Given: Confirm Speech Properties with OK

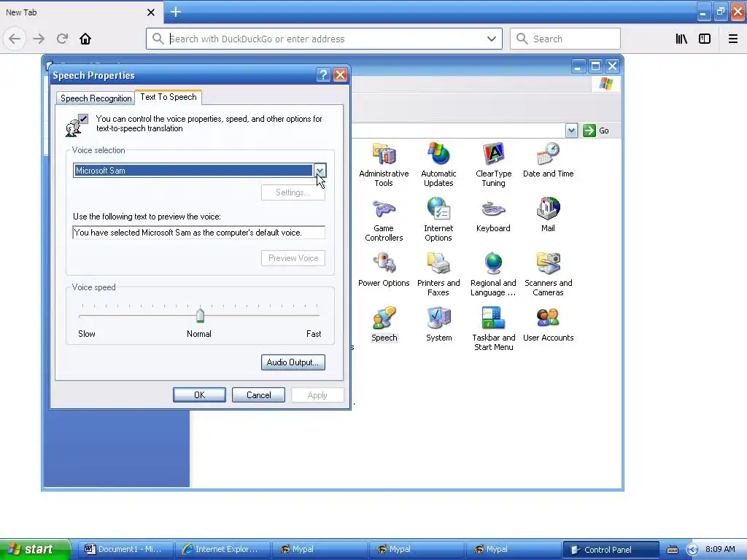Looking at the screenshot, I should pyautogui.click(x=199, y=395).
